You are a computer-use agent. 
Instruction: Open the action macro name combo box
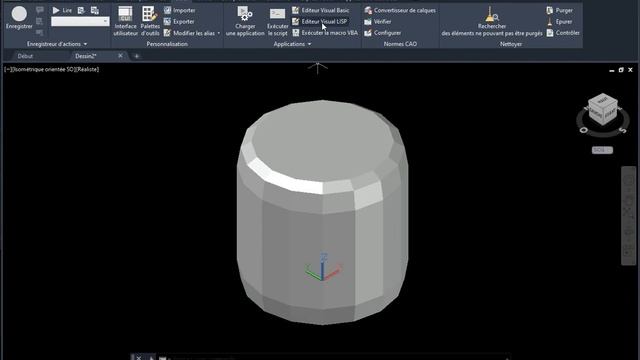(x=80, y=21)
